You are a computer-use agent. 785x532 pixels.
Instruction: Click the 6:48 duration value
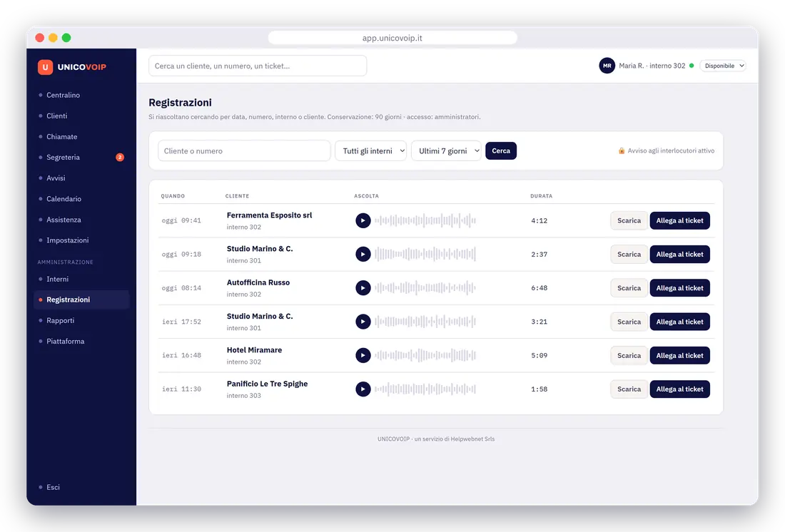click(540, 288)
